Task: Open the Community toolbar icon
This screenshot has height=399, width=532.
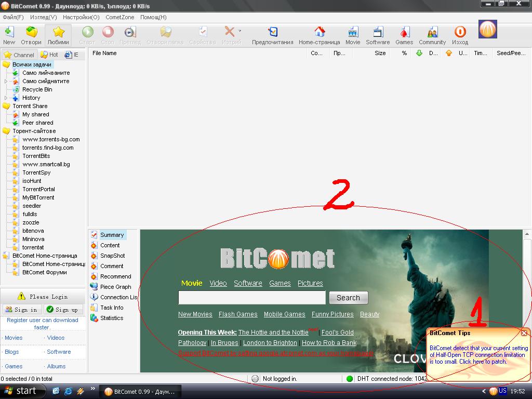Action: pos(432,32)
